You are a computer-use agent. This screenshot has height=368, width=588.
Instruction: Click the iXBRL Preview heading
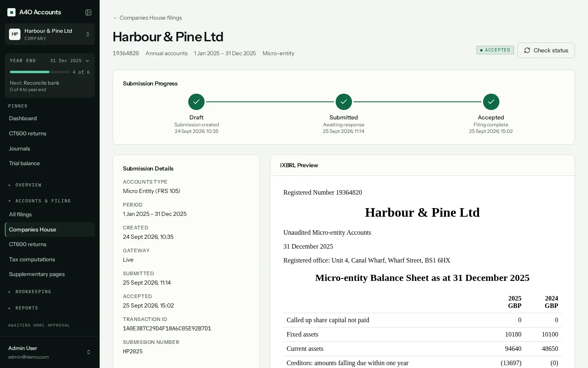299,166
